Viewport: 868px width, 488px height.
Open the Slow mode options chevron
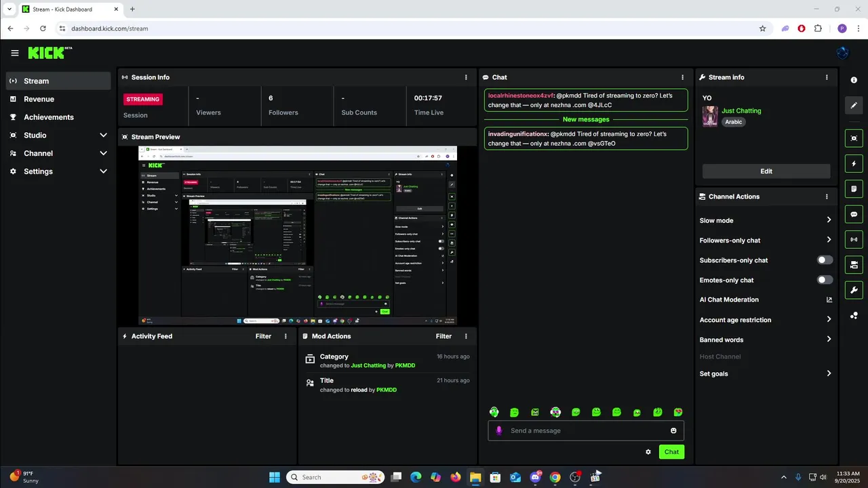pos(829,220)
